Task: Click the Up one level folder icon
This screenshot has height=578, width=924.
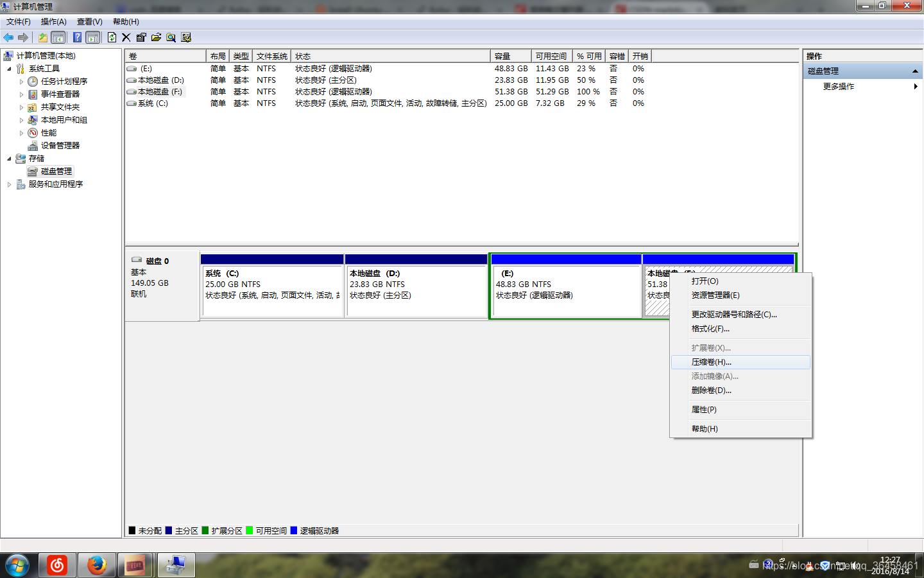Action: click(x=42, y=37)
